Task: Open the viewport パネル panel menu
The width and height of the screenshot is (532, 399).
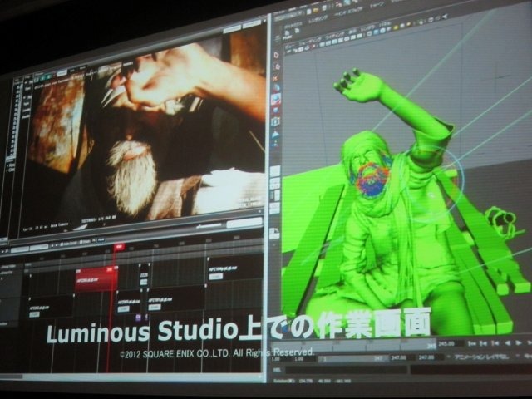Action: pyautogui.click(x=384, y=24)
